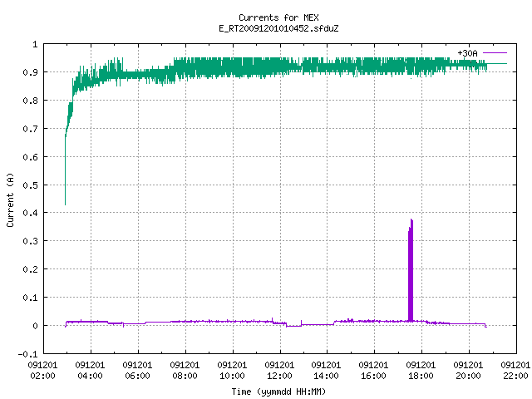The width and height of the screenshot is (532, 399).
Task: Click the y-axis tick value 0.8
Action: click(x=31, y=101)
